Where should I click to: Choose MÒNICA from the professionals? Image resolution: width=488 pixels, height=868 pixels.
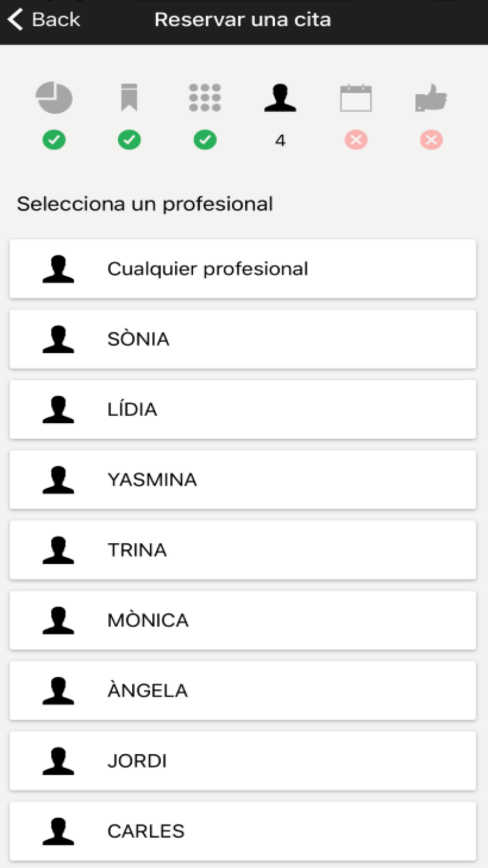coord(243,620)
